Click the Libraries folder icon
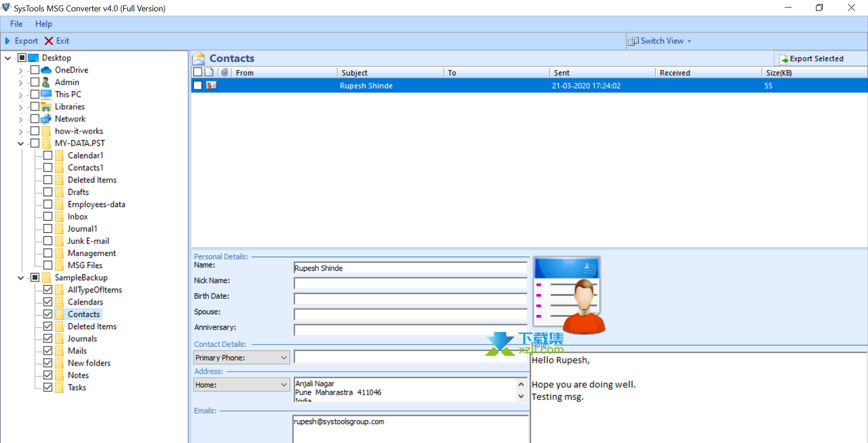Screen dimensions: 868x443 46,107
